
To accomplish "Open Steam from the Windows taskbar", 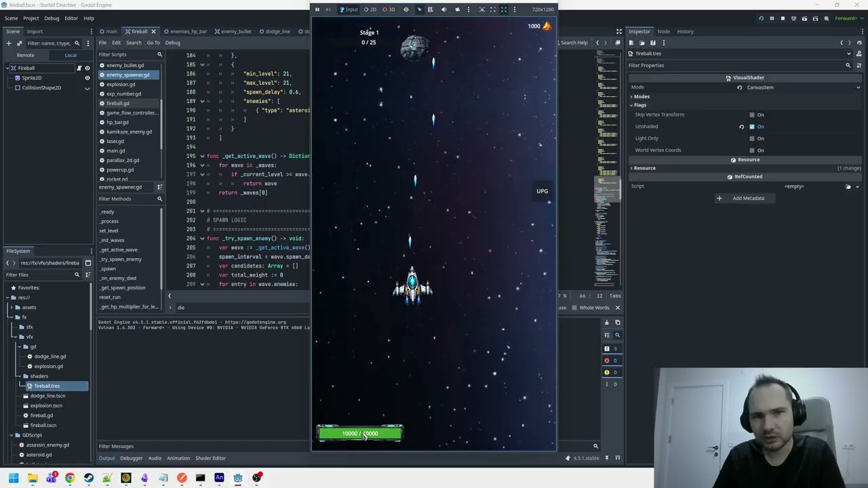I will (89, 478).
